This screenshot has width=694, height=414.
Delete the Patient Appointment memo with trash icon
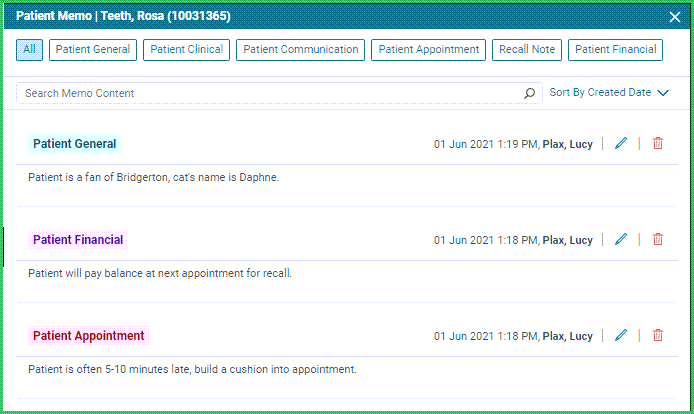[x=658, y=336]
